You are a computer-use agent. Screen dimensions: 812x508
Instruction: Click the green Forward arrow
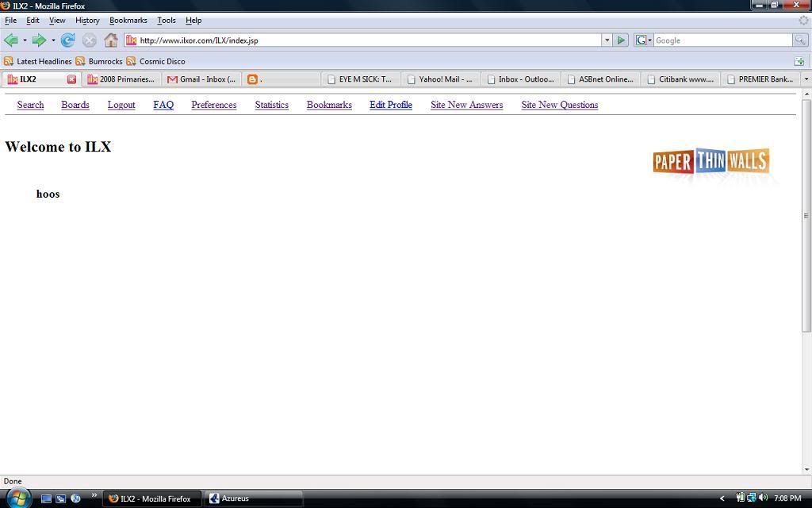[38, 40]
